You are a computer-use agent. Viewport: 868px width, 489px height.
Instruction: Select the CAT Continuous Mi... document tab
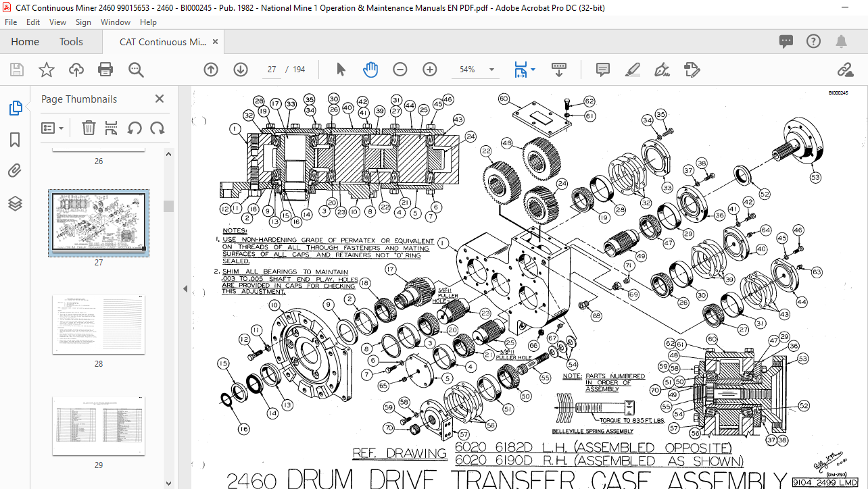click(x=163, y=42)
